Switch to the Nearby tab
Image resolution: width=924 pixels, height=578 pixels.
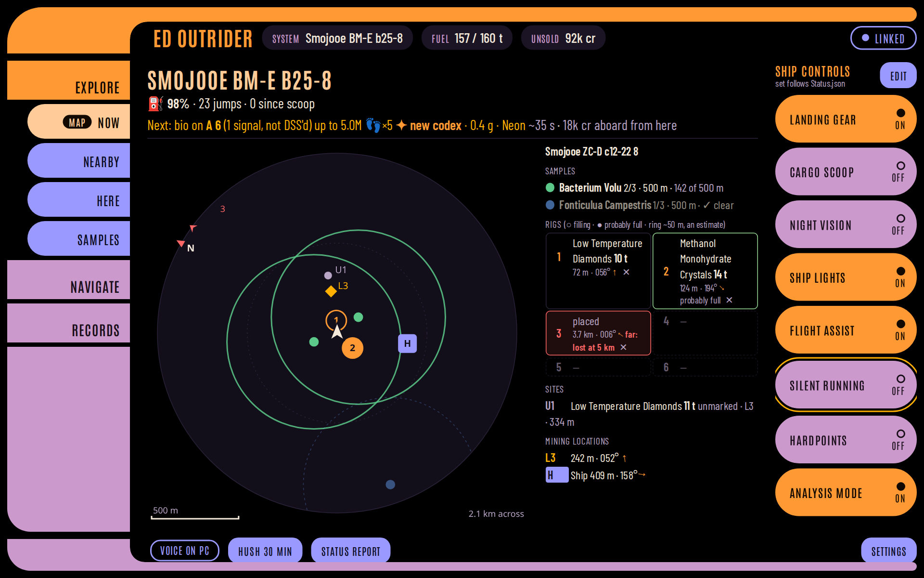coord(78,161)
